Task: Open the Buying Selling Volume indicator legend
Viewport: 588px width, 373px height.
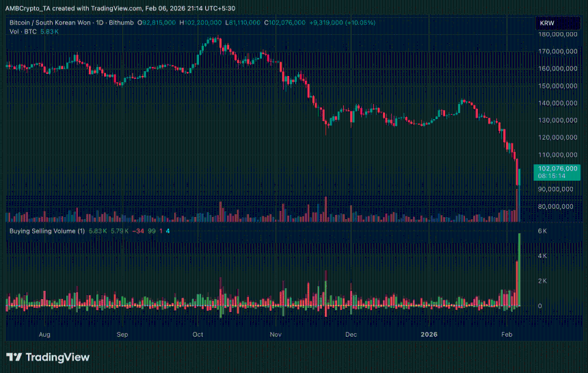Action: (x=46, y=231)
